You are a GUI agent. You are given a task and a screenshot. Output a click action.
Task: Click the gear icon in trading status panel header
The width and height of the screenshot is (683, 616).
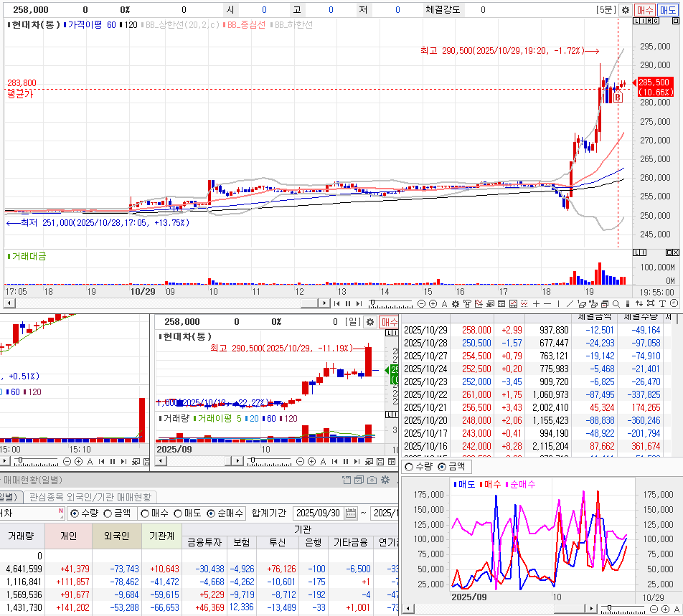point(385,480)
